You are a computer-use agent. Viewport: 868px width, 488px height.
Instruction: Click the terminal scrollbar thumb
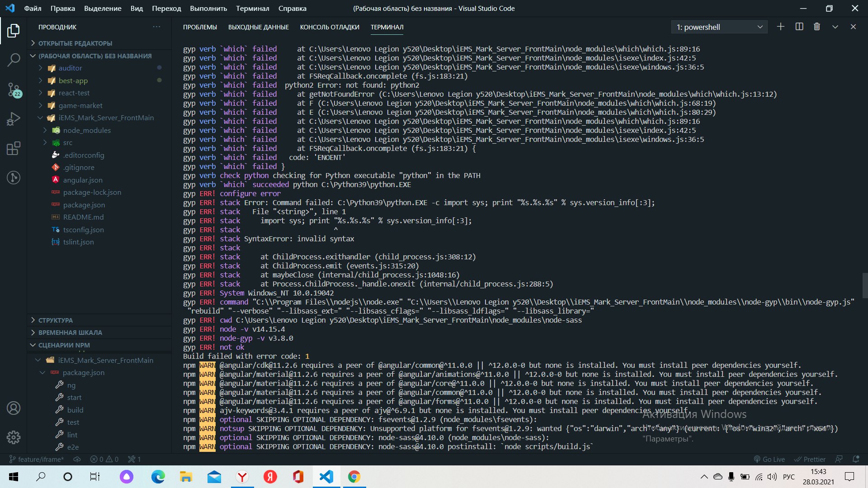865,286
